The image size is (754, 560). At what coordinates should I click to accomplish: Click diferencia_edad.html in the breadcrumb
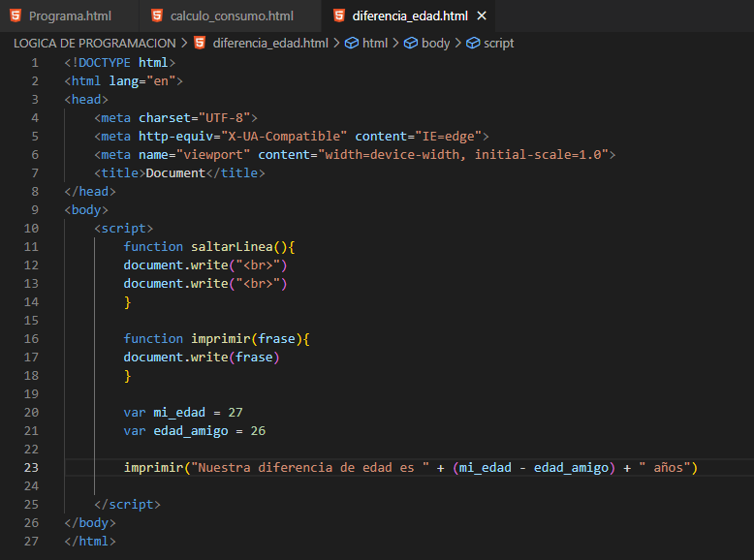point(270,44)
